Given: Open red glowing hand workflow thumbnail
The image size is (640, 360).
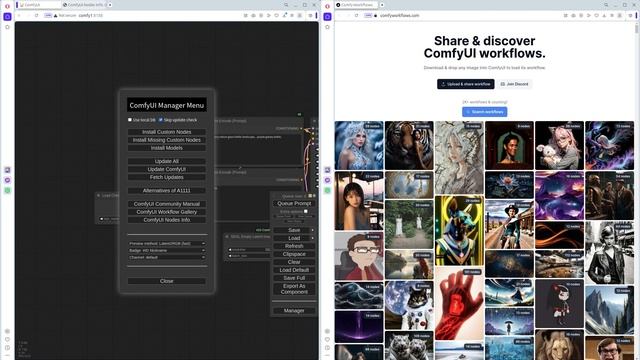Looking at the screenshot, I should point(459,304).
